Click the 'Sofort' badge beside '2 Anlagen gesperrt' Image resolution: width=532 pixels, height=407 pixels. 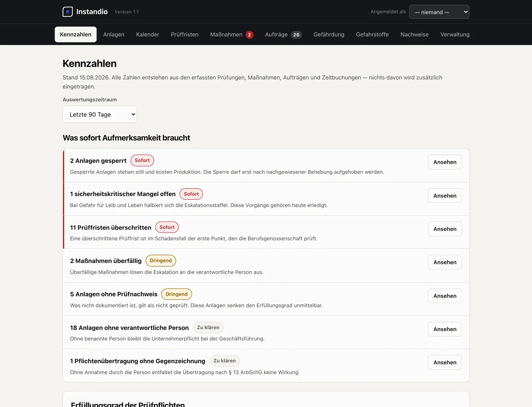pos(142,160)
